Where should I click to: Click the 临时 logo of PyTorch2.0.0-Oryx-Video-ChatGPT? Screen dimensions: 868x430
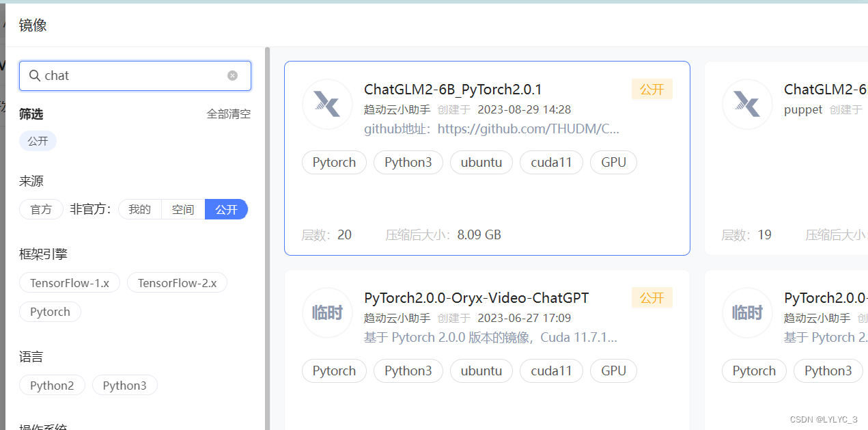coord(327,312)
